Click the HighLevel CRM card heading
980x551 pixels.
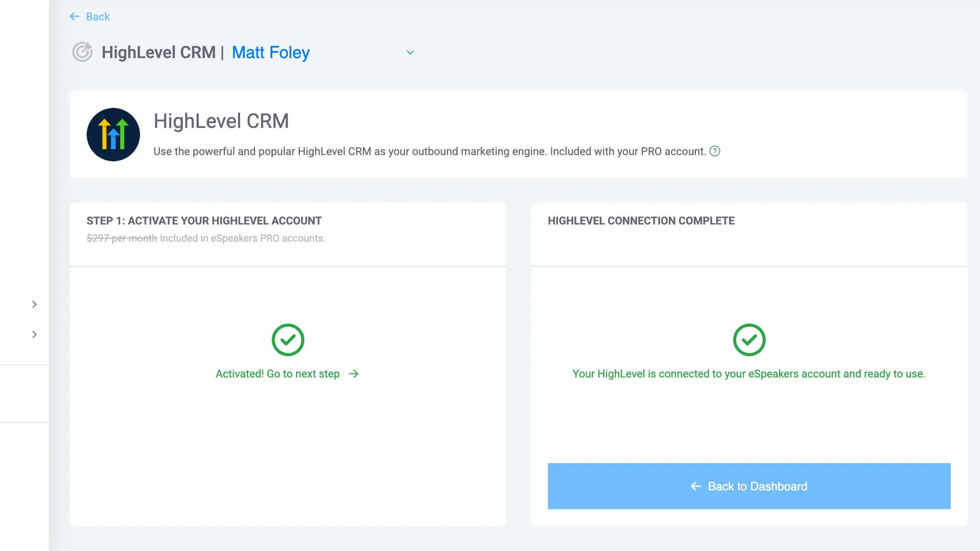[221, 121]
